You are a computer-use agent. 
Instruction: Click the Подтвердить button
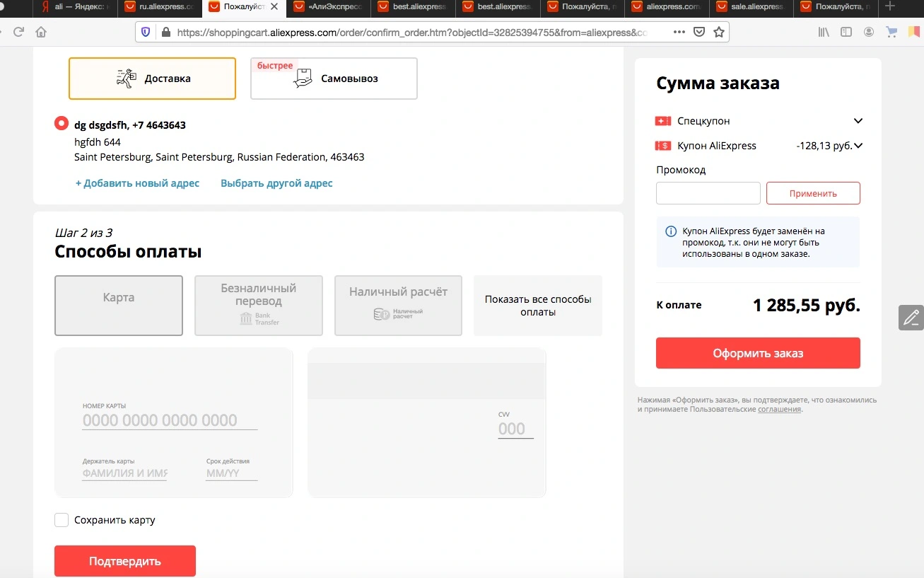(125, 561)
